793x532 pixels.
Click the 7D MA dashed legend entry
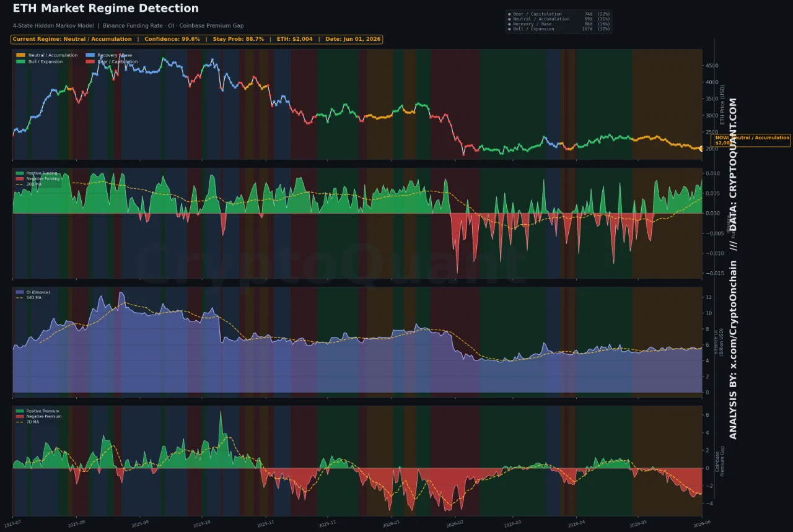pos(28,422)
